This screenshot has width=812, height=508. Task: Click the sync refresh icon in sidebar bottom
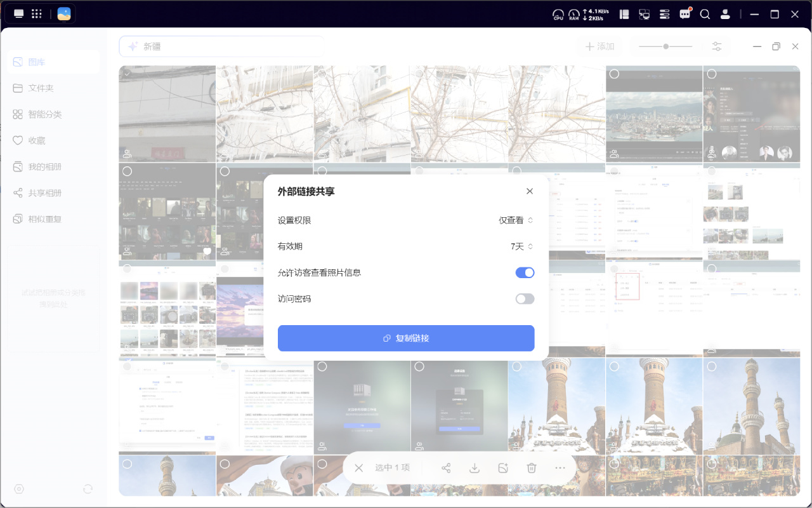click(88, 489)
